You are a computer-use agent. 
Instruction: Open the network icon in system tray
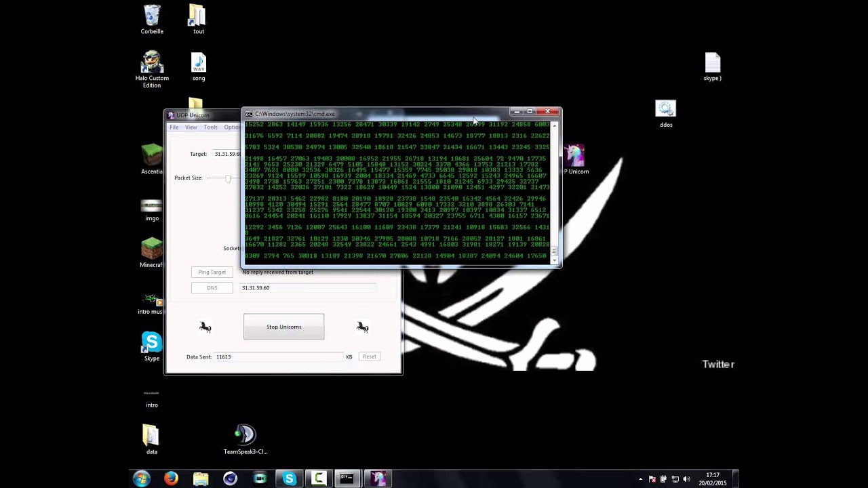pyautogui.click(x=674, y=479)
